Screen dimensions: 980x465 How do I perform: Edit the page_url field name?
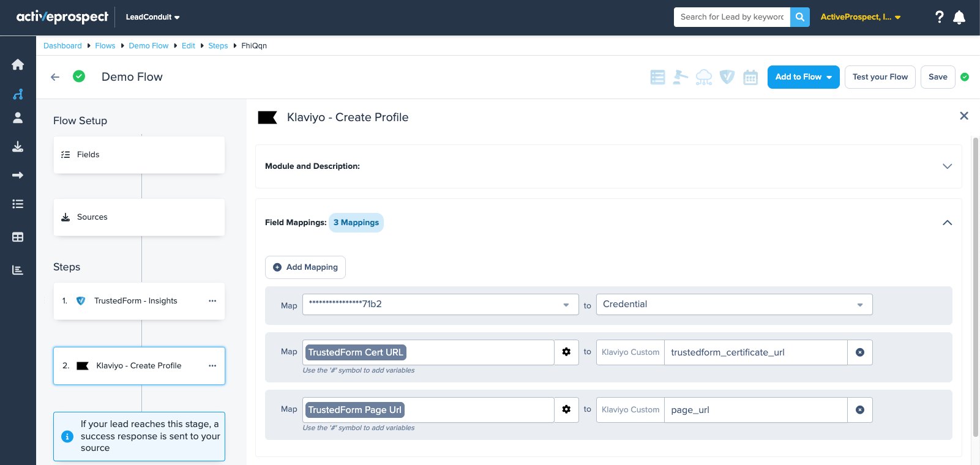point(756,410)
